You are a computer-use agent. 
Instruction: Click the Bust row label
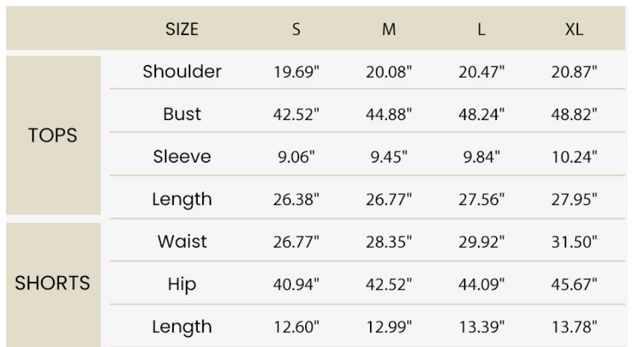(182, 114)
